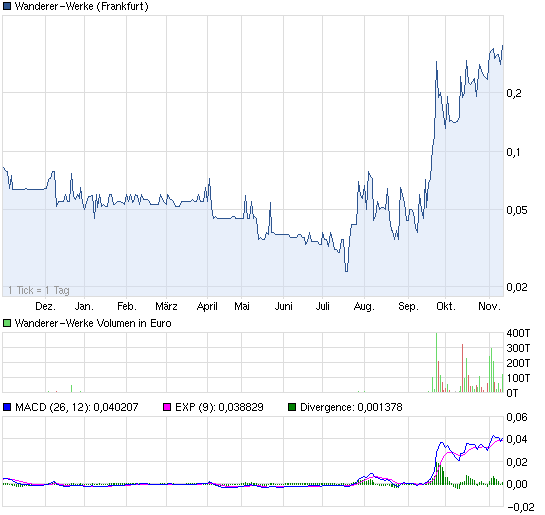Click the '300T' volume axis value
The height and width of the screenshot is (515, 545).
518,348
